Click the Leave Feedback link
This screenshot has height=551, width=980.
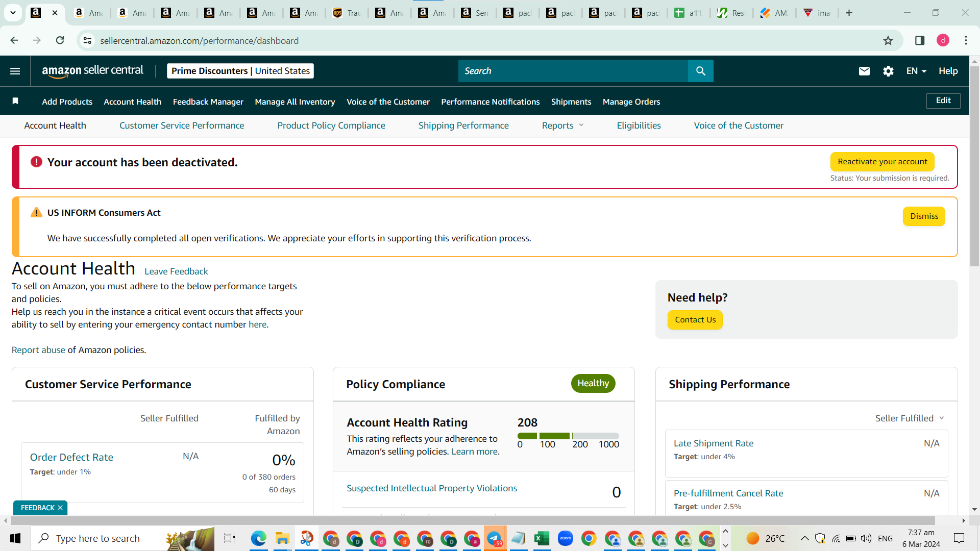click(176, 271)
